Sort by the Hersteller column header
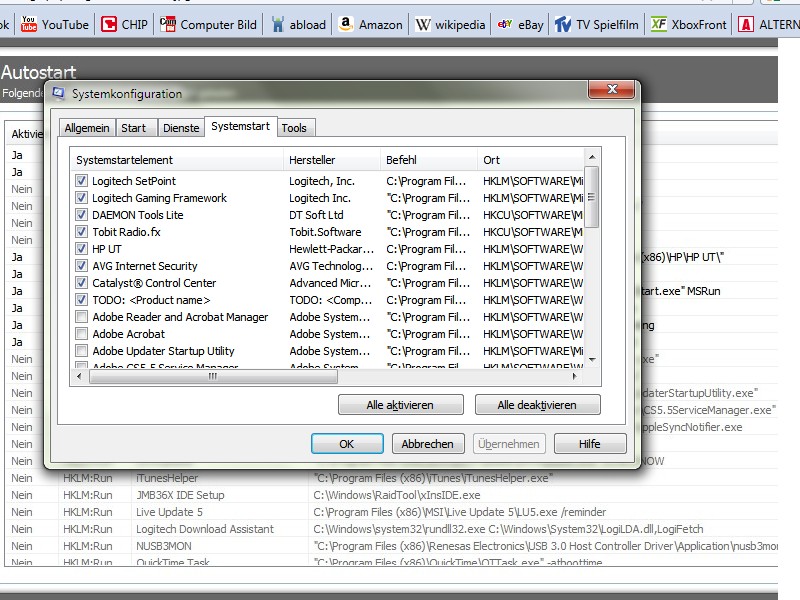Screen dimensions: 800x600 pyautogui.click(x=332, y=160)
